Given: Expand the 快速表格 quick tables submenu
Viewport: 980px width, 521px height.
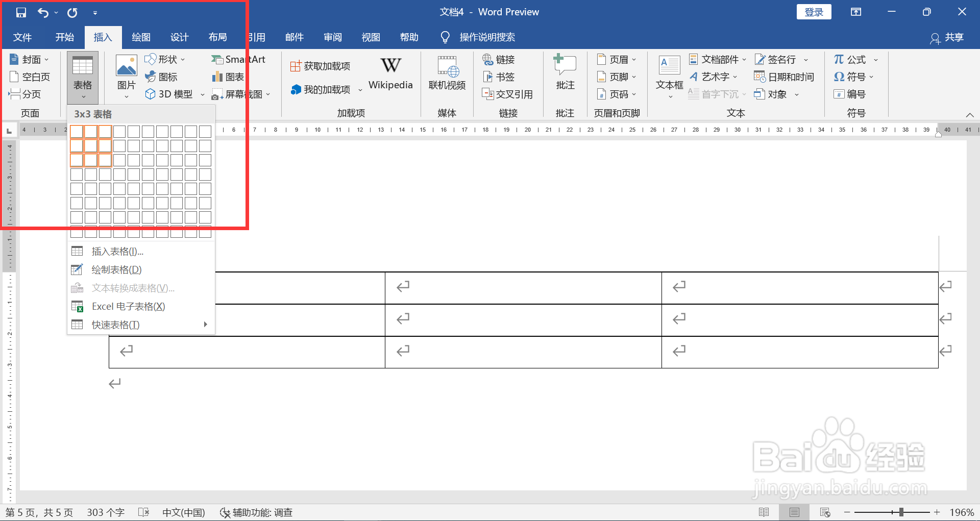Looking at the screenshot, I should 114,325.
